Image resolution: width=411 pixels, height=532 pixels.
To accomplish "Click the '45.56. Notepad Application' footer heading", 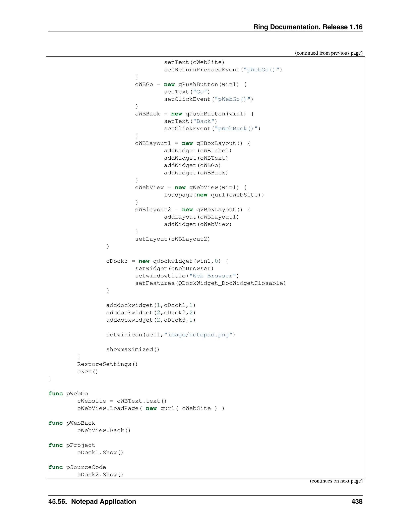I will click(92, 501).
